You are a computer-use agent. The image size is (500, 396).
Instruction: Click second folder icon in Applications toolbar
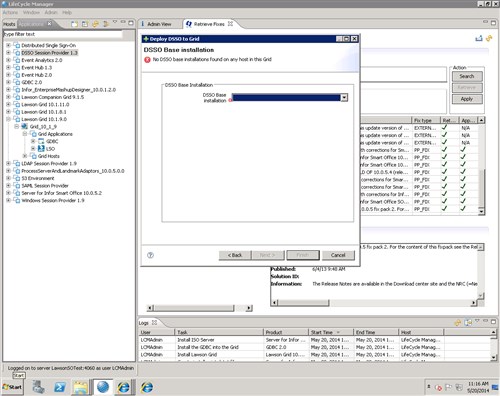coord(85,24)
